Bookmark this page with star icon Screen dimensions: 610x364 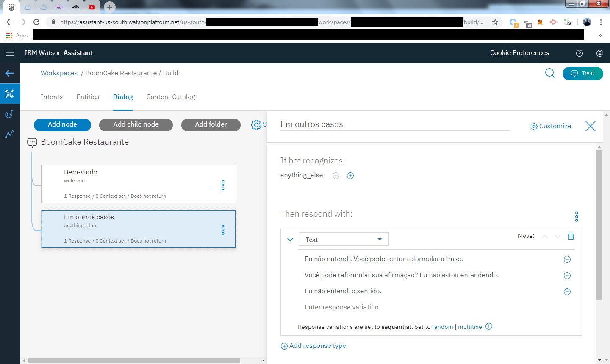[x=495, y=22]
